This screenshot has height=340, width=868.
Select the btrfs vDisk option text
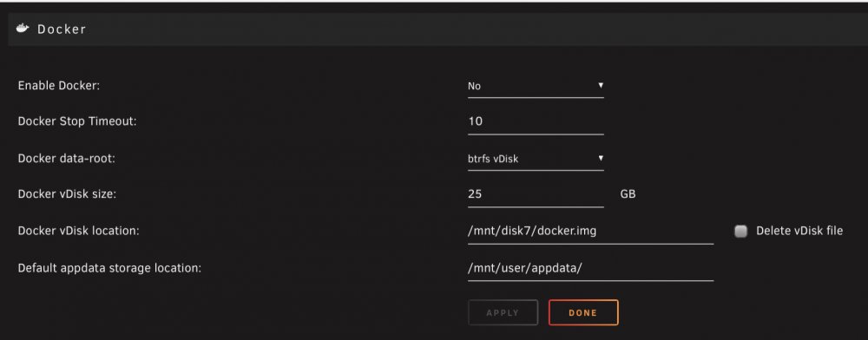tap(493, 160)
